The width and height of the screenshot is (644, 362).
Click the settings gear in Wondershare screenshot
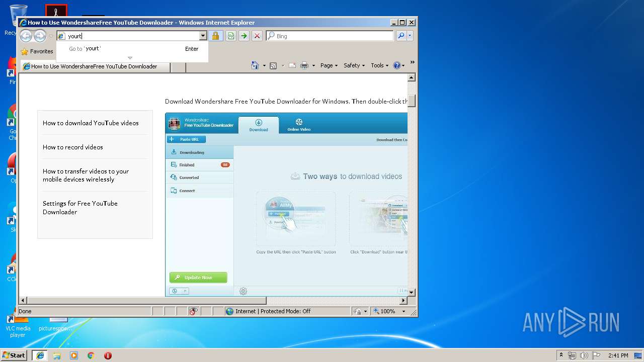pyautogui.click(x=243, y=291)
